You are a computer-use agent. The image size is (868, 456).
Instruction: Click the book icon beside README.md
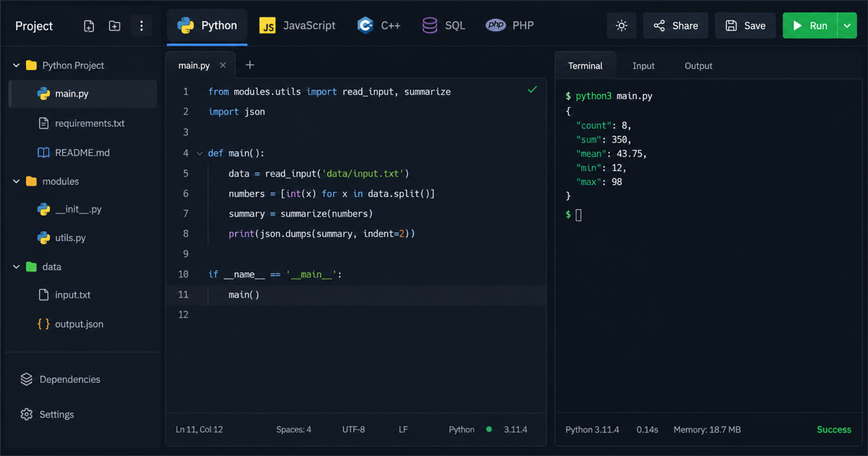coord(43,153)
